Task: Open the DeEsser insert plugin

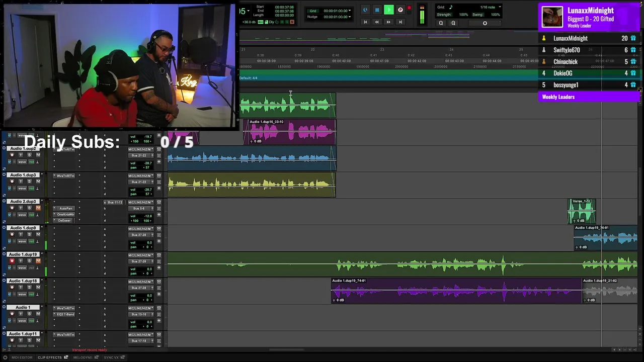Action: point(65,220)
